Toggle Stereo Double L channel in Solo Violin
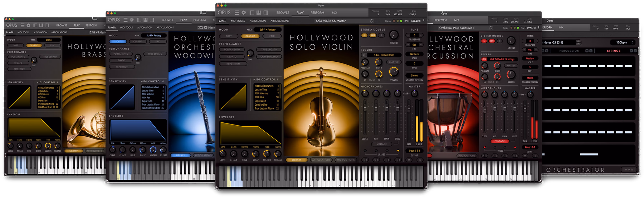This screenshot has height=197, width=644. tap(365, 35)
